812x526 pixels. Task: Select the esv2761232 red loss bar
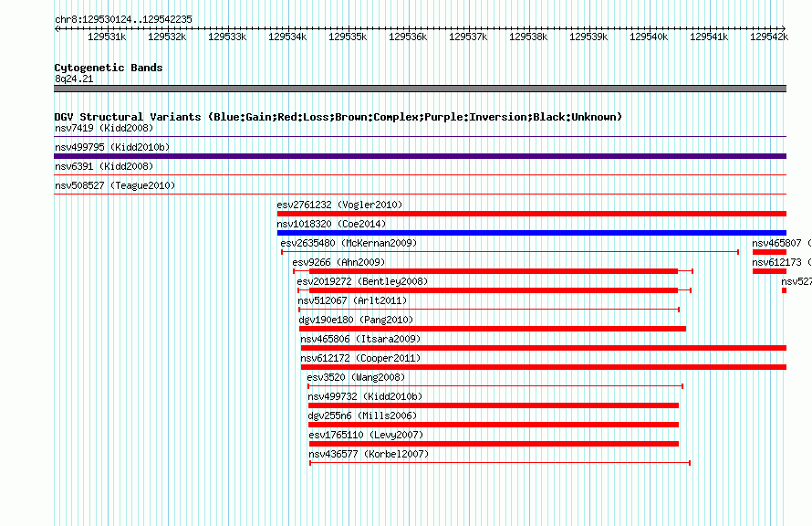pos(532,214)
